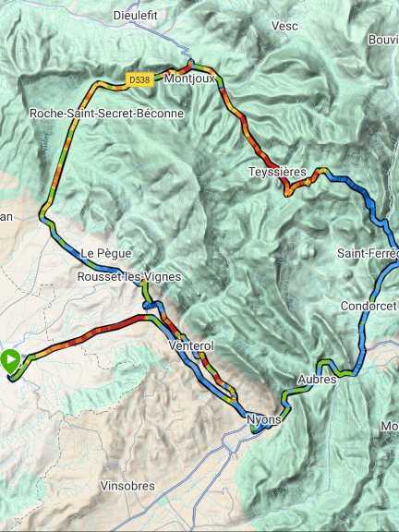Select the Venterol label on map
Viewport: 399px width, 532px height.
(191, 345)
